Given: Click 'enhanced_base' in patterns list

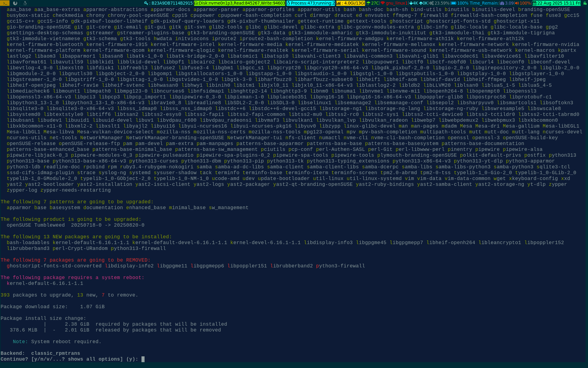Looking at the screenshot, I should [x=146, y=208].
